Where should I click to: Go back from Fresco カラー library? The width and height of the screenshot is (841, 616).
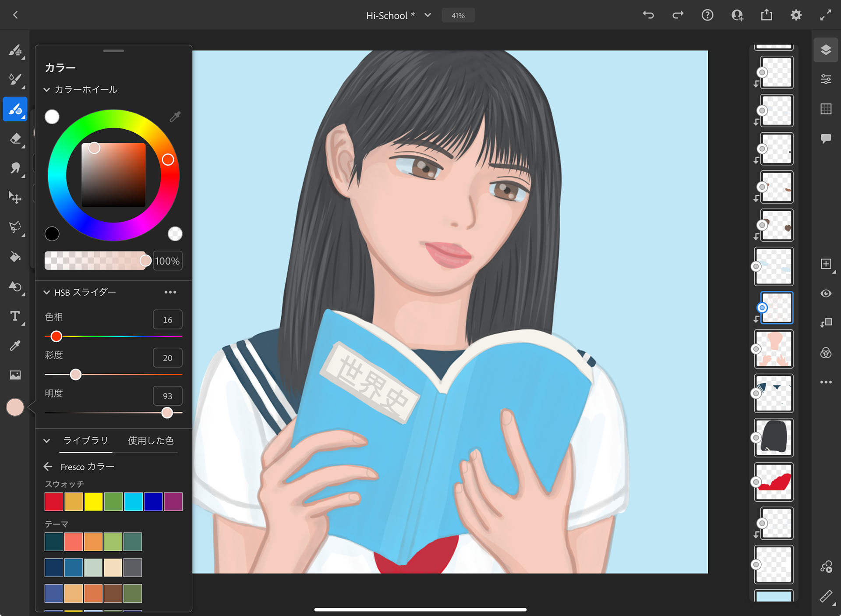pyautogui.click(x=48, y=467)
